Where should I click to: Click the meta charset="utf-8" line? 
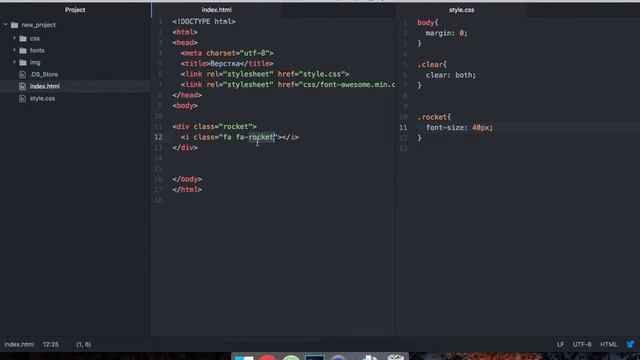click(x=227, y=53)
